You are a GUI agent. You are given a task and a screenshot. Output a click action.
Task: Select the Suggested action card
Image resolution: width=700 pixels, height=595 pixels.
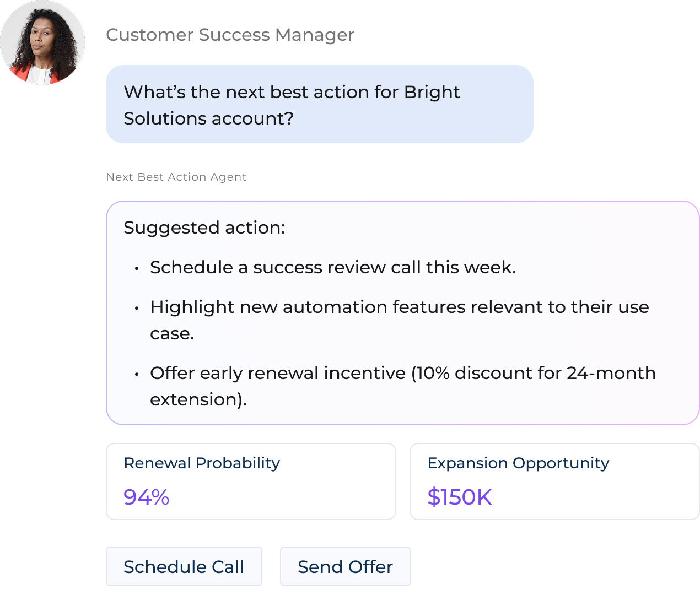(402, 311)
